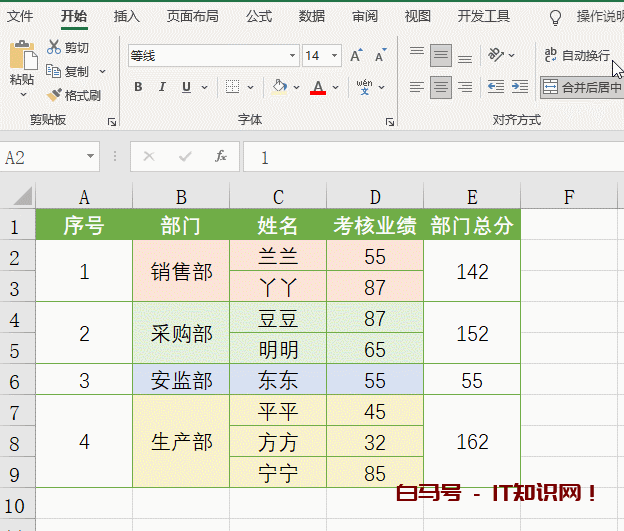Screen dimensions: 624x531
Task: Click the 合并后居中 merge button
Action: 583,87
